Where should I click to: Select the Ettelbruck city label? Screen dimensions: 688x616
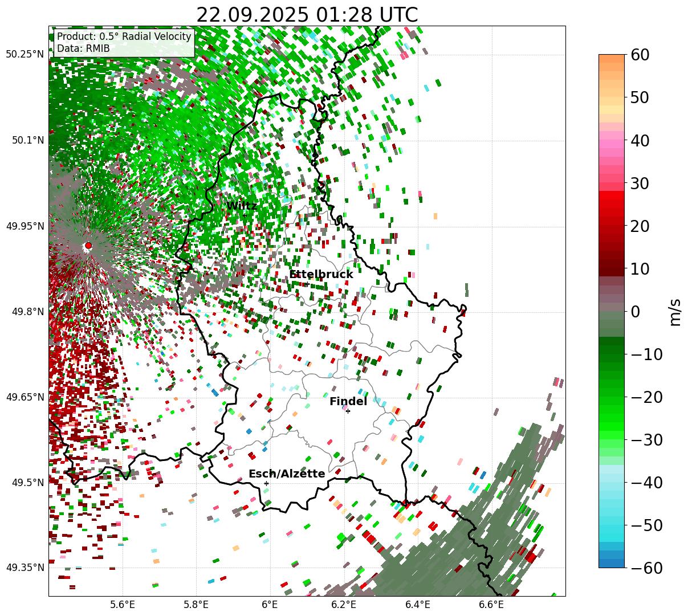321,274
